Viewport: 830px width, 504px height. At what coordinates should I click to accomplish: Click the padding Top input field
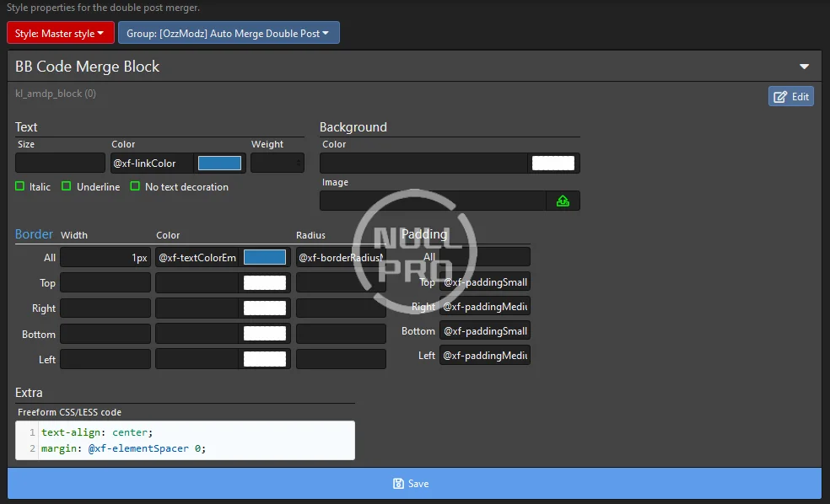click(x=484, y=282)
